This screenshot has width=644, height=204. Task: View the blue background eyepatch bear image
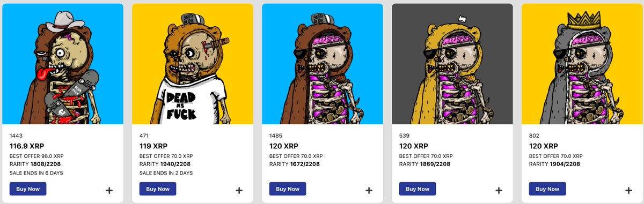[323, 64]
